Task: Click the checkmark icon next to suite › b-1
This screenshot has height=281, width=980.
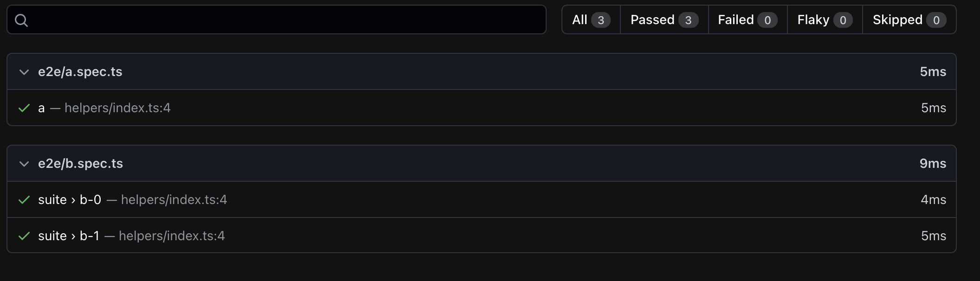Action: (25, 236)
